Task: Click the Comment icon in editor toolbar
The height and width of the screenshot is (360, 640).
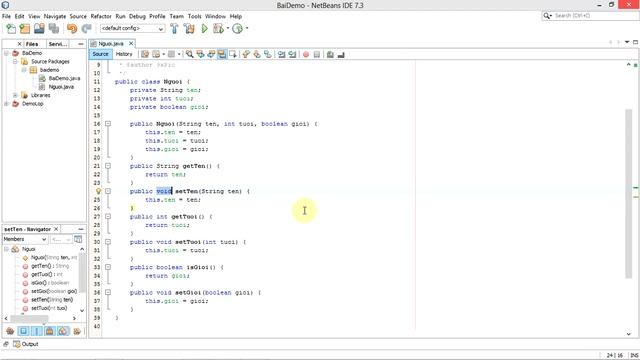Action: tap(330, 54)
